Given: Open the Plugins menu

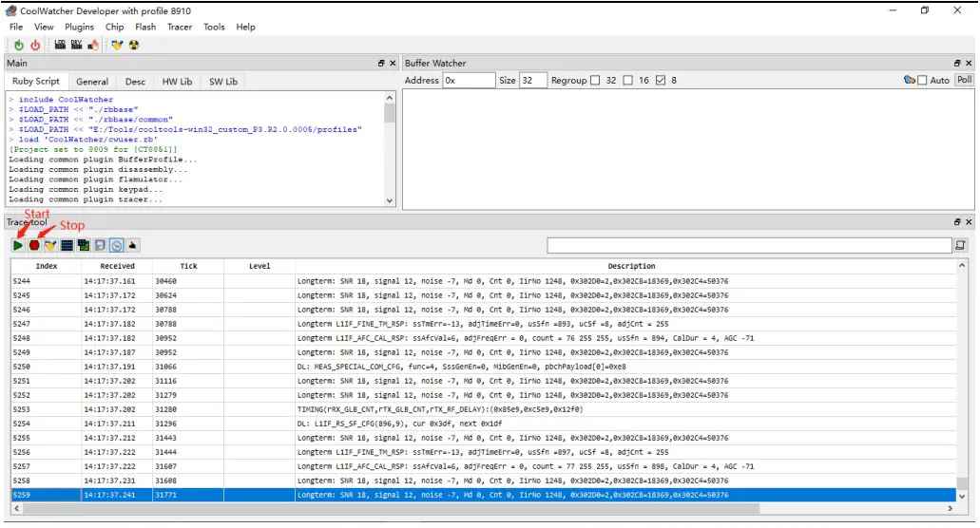Looking at the screenshot, I should tap(80, 27).
